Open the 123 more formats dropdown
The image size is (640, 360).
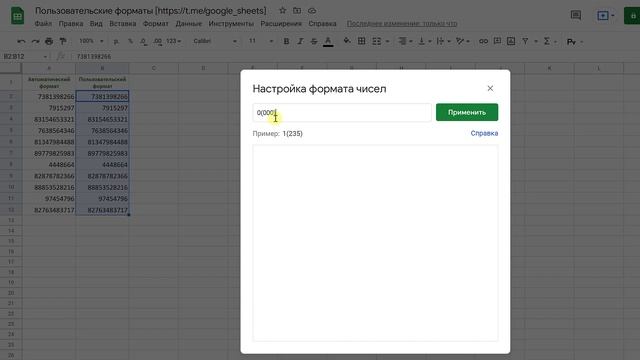[173, 41]
